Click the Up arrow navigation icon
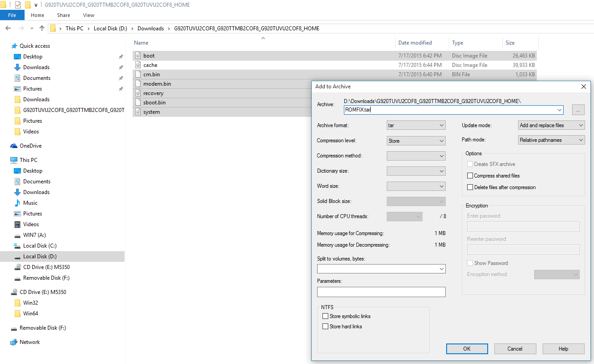 coord(42,28)
